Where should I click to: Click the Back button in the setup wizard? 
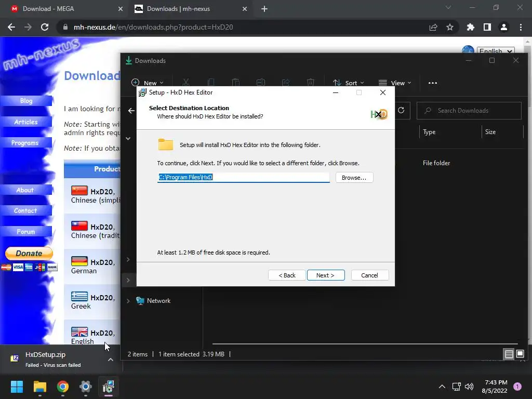(287, 275)
